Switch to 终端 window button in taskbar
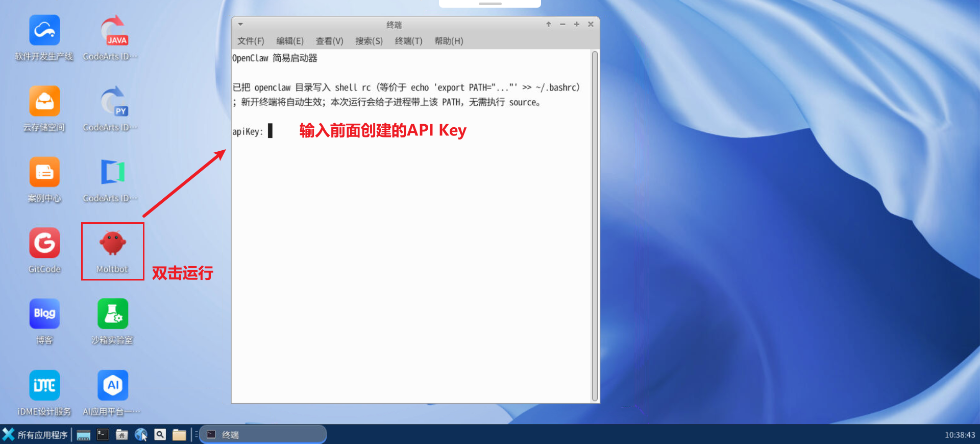Screen dimensions: 980x444 point(263,434)
